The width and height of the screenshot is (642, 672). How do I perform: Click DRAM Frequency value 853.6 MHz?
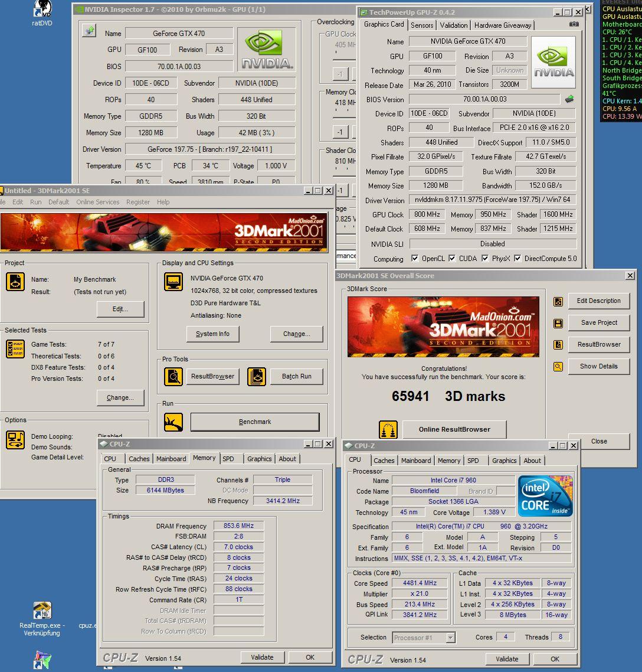tap(238, 526)
